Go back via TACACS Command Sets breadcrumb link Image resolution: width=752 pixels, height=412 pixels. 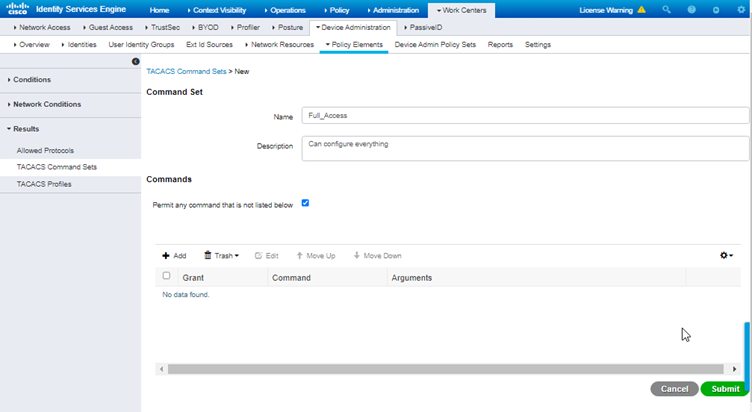click(186, 71)
